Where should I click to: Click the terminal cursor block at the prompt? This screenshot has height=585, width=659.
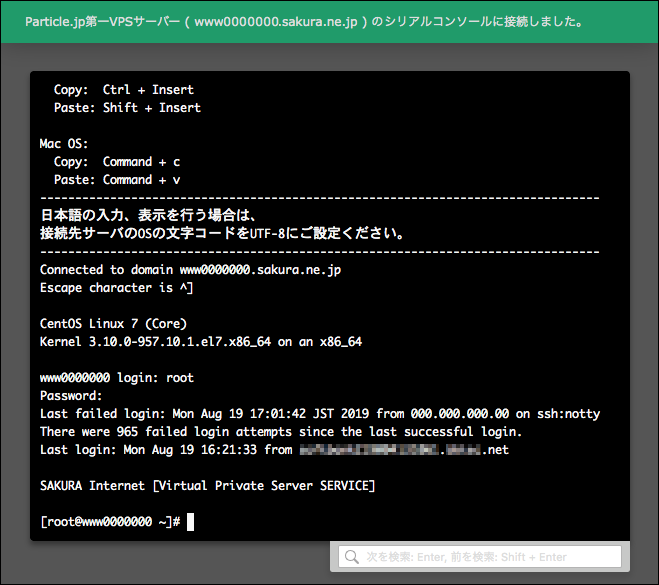pyautogui.click(x=190, y=522)
